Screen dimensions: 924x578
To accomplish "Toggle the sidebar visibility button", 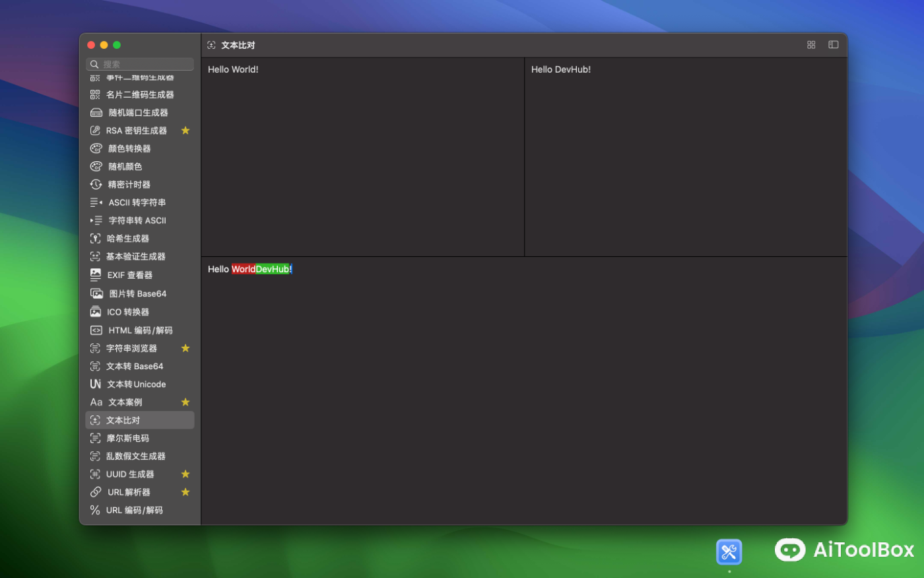I will pos(833,44).
